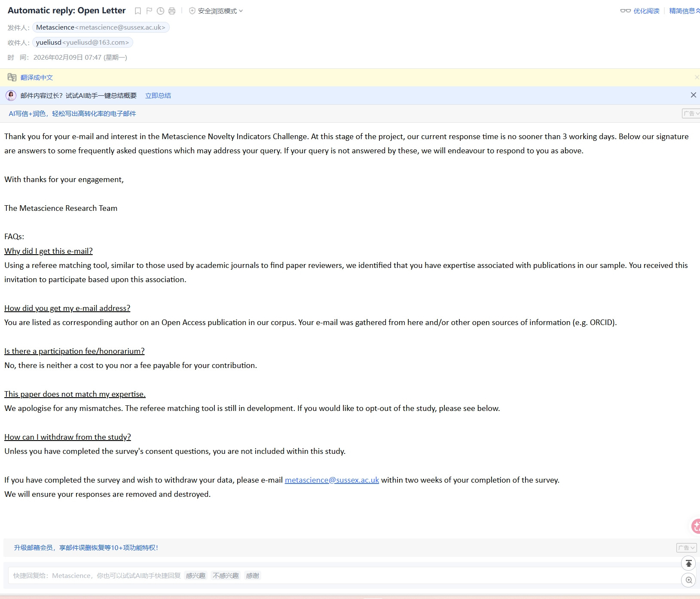Click 立即总结 to summarize email
The height and width of the screenshot is (599, 700).
(x=158, y=96)
